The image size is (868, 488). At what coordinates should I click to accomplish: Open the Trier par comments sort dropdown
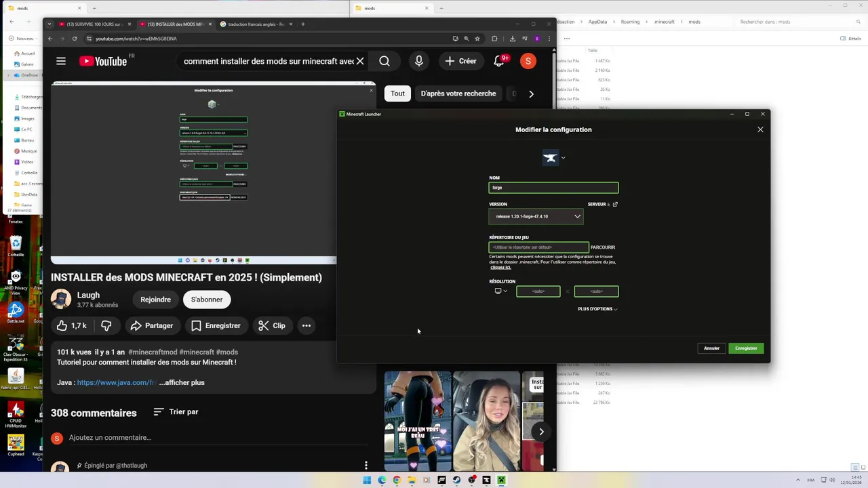[176, 412]
